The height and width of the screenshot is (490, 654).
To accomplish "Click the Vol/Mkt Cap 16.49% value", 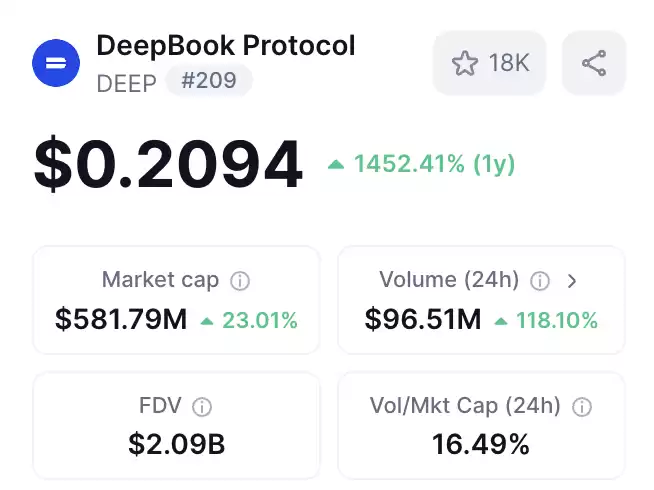I will pyautogui.click(x=481, y=444).
